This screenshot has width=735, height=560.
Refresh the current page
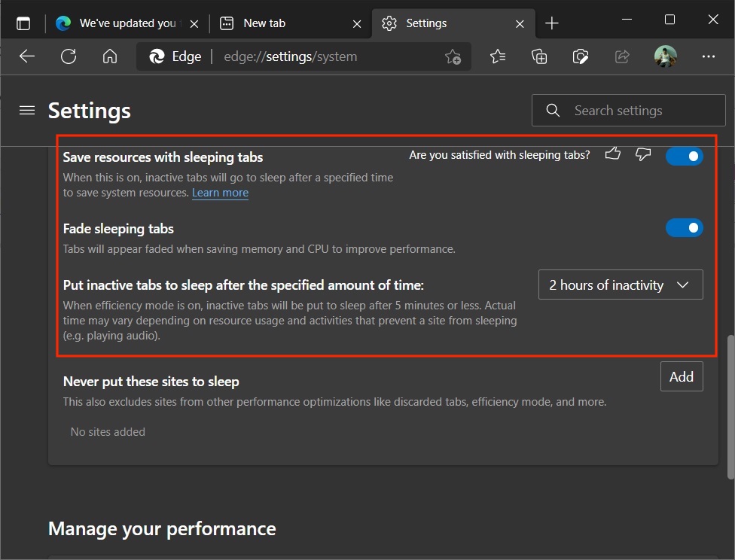click(x=69, y=56)
